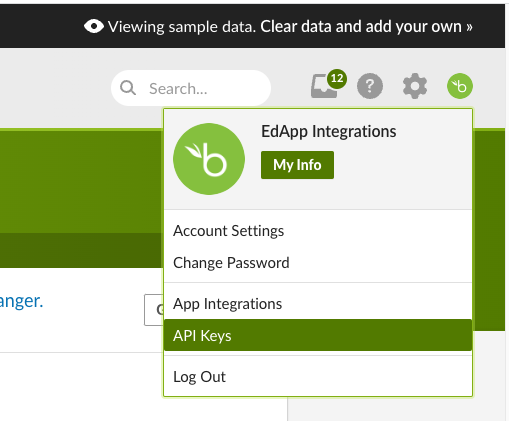Click the EdApp Integrations account name
This screenshot has height=421, width=509.
pyautogui.click(x=329, y=131)
